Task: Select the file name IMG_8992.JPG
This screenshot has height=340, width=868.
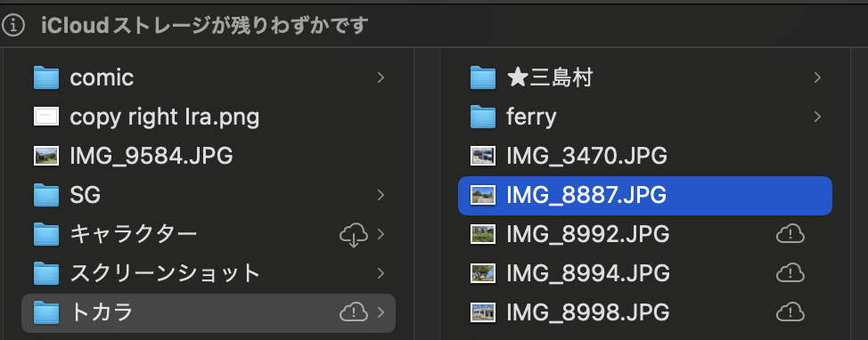Action: click(588, 234)
